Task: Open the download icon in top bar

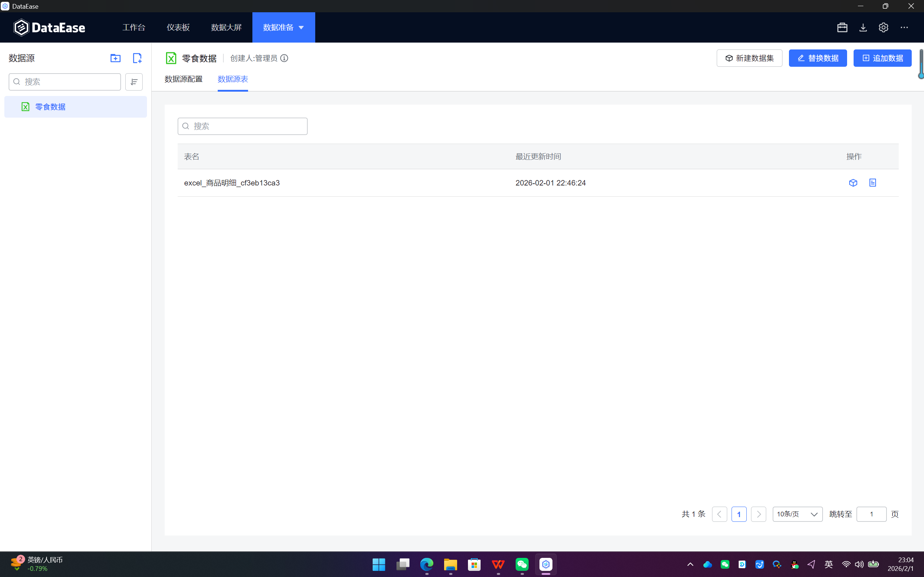Action: pyautogui.click(x=863, y=27)
